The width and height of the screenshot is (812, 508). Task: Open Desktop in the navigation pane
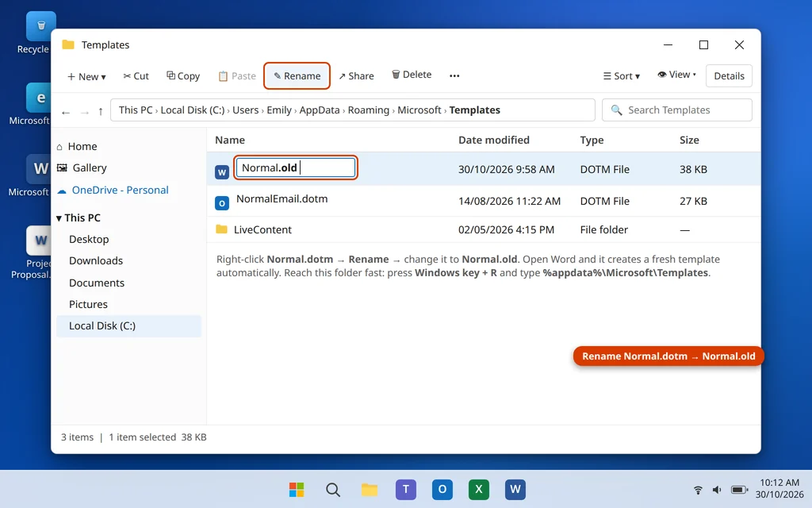click(89, 239)
